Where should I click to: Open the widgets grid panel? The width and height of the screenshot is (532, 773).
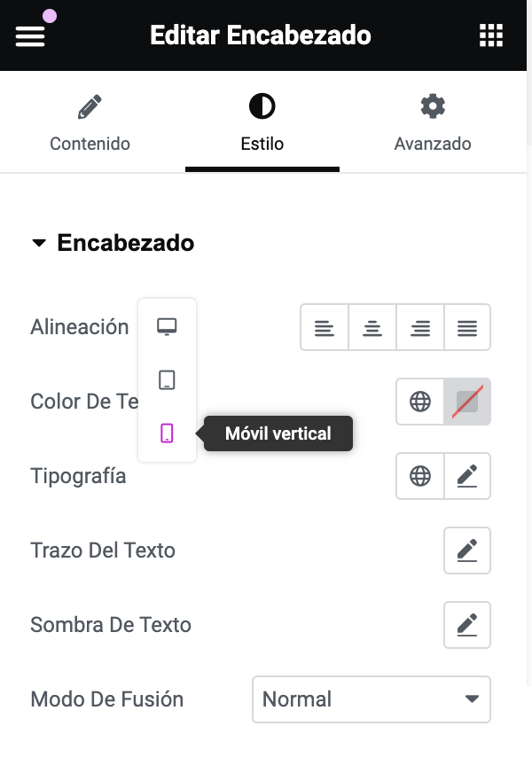[490, 35]
